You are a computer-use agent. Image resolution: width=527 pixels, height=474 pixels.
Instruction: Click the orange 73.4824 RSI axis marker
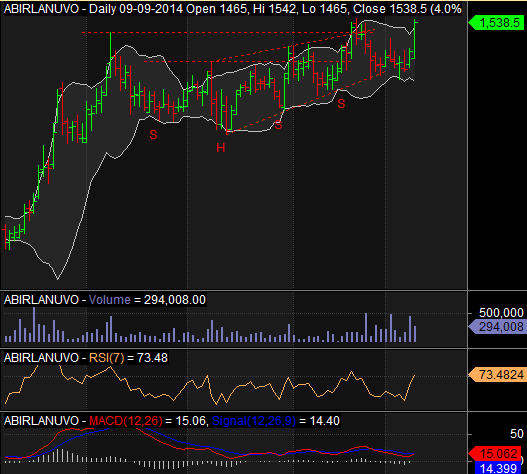click(496, 374)
